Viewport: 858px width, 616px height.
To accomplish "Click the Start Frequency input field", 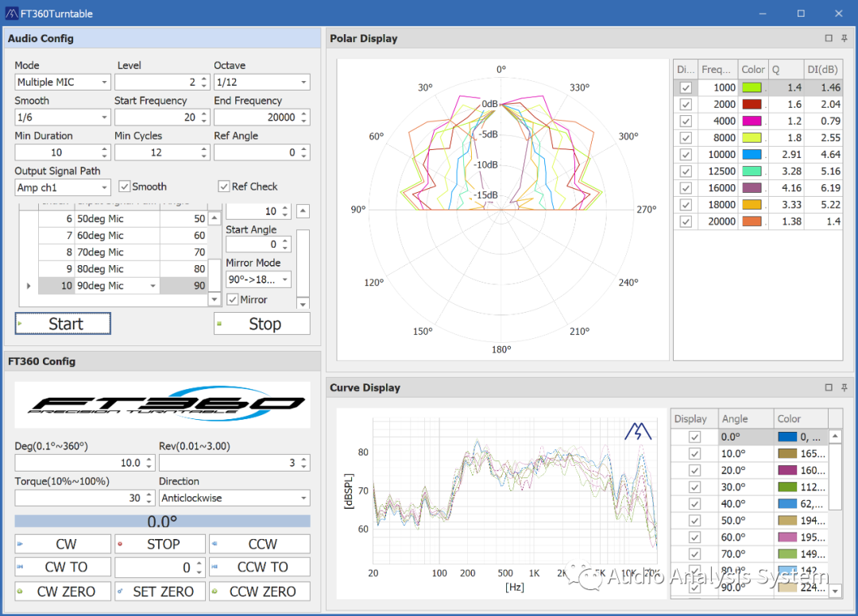I will 156,117.
